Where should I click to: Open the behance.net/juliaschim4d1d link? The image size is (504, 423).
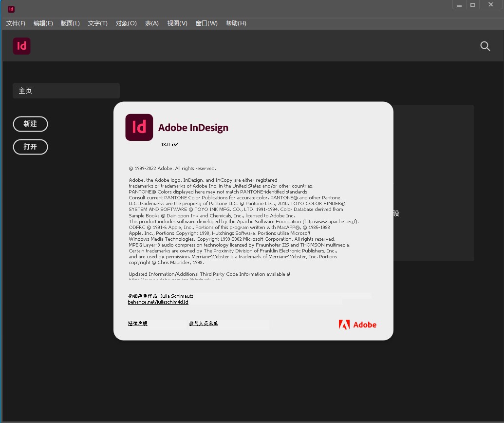click(158, 302)
